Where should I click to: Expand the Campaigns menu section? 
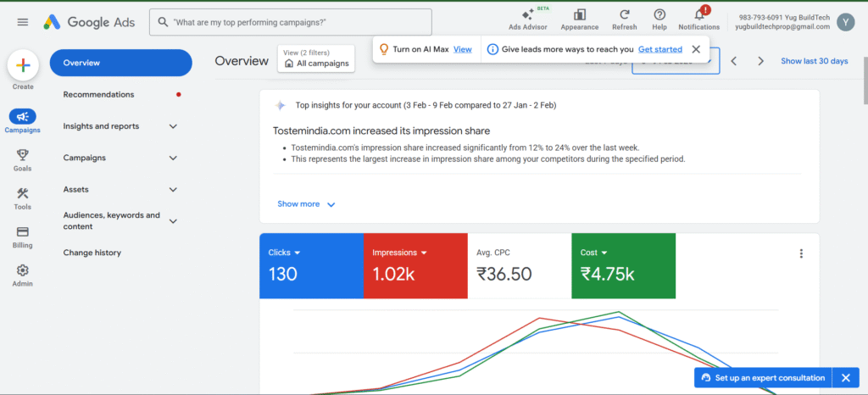(120, 158)
